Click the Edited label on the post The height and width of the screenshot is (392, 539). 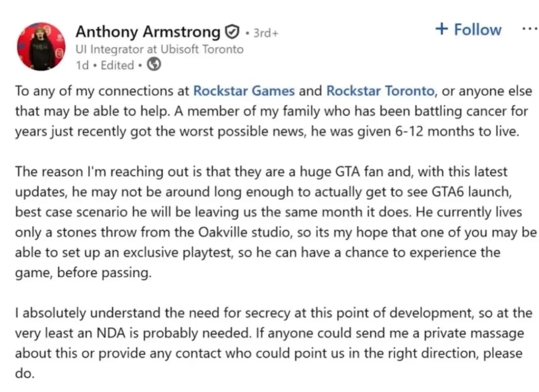pos(117,65)
